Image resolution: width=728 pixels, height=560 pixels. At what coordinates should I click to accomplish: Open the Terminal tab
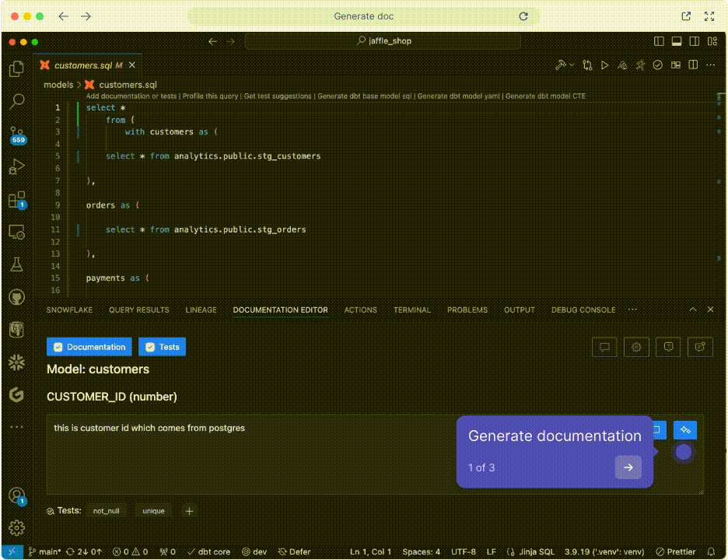[411, 309]
